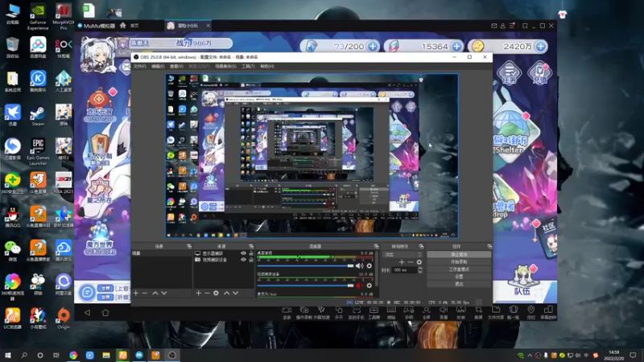
Task: Remove the selected scene with Scenes minus button
Action: [x=145, y=293]
